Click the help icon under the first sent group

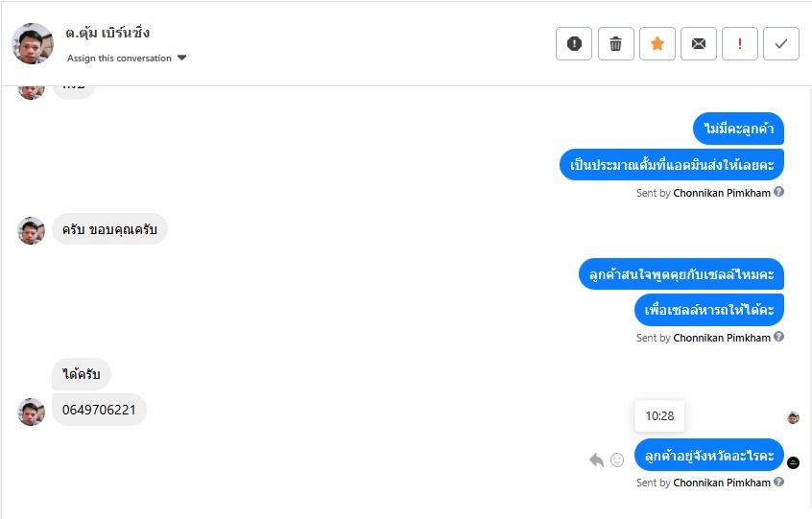pyautogui.click(x=779, y=192)
